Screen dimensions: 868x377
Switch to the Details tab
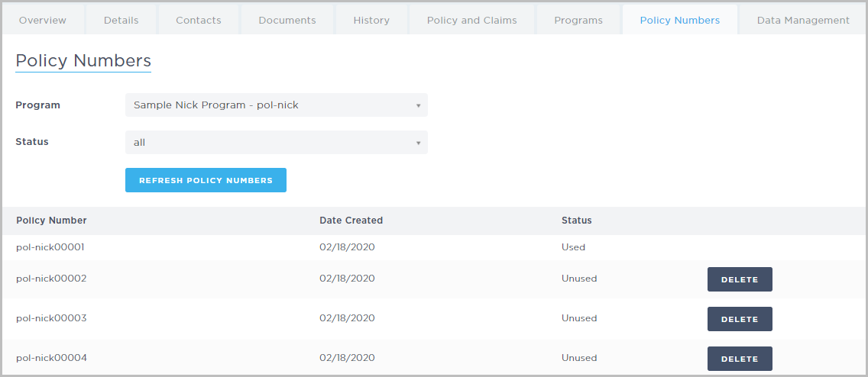(x=121, y=20)
